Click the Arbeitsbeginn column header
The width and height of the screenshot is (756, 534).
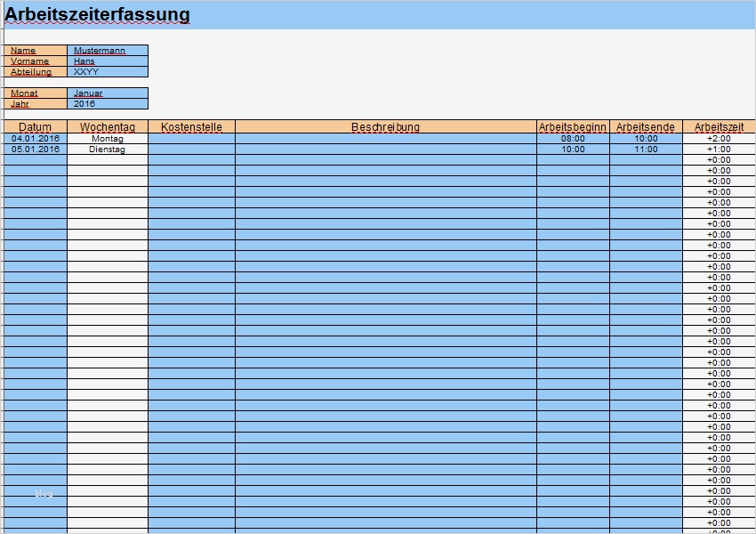573,127
